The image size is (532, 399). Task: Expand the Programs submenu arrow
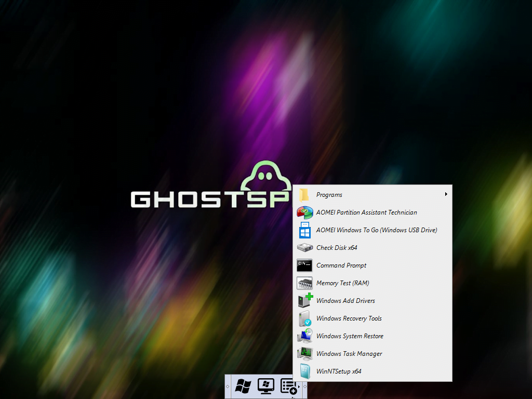tap(446, 195)
